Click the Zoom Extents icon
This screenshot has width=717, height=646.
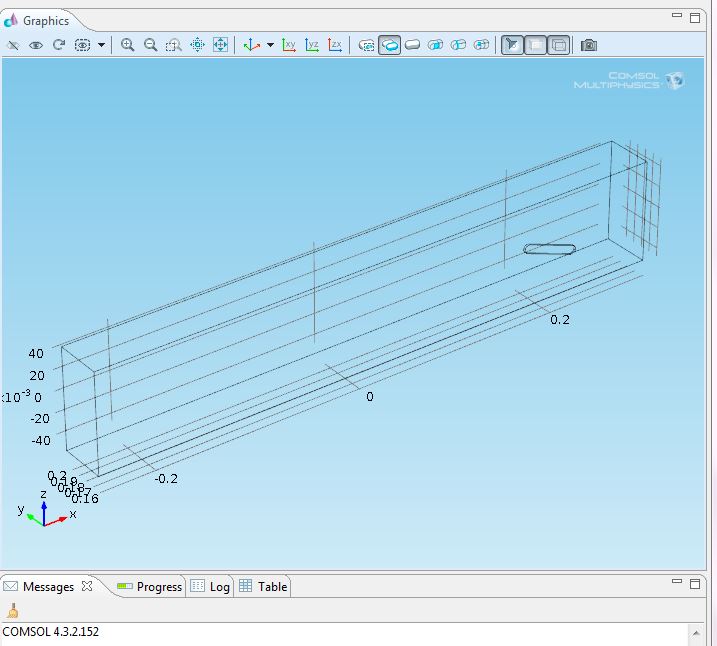click(221, 45)
